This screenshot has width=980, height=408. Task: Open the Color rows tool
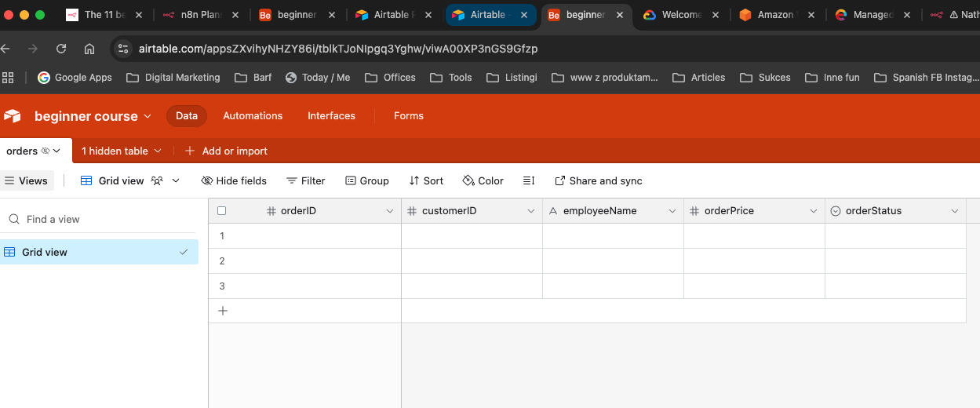tap(483, 180)
